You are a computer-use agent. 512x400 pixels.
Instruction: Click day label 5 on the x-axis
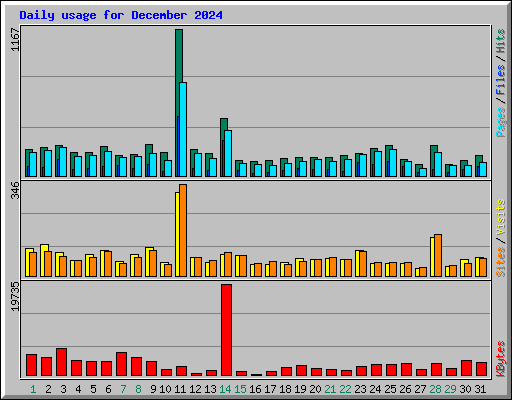[93, 389]
